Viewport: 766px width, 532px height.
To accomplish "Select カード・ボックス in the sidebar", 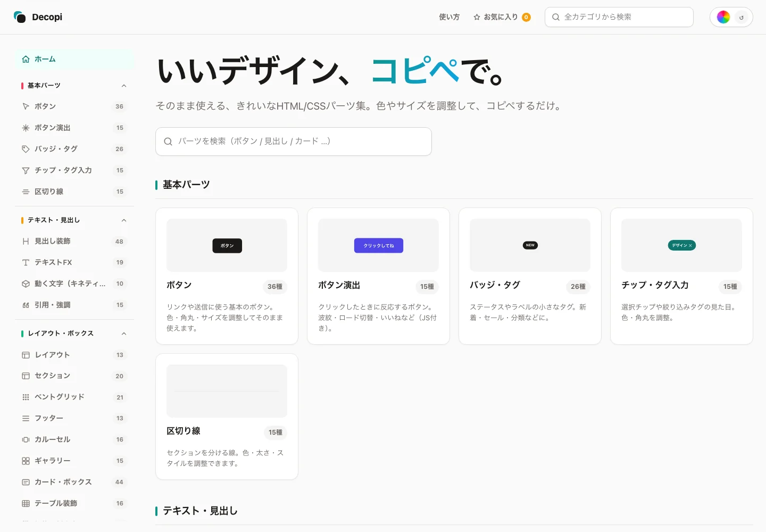I will coord(74,482).
